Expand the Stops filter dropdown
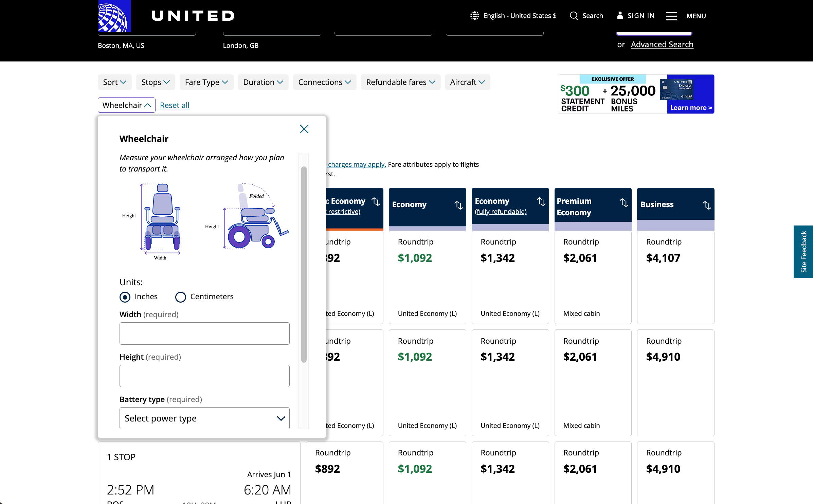Viewport: 813px width, 504px height. [x=156, y=82]
